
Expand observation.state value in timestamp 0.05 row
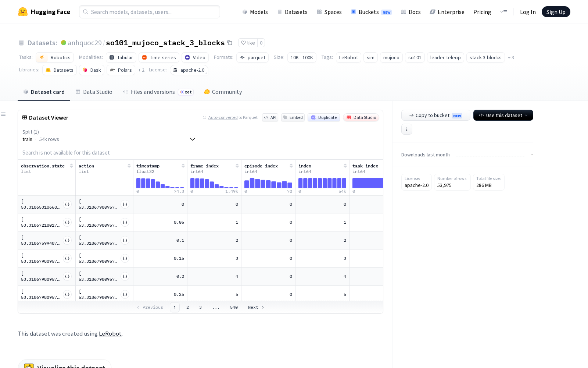(x=67, y=222)
